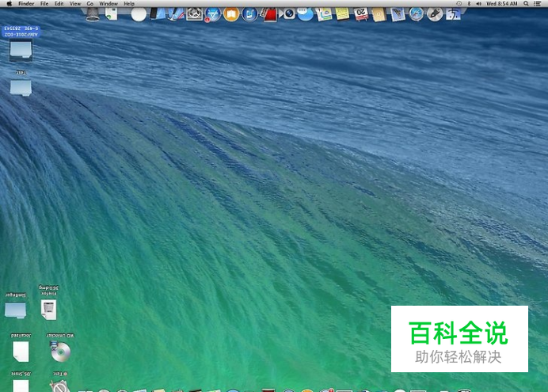Open the Help menu
Image resolution: width=548 pixels, height=392 pixels.
pyautogui.click(x=129, y=3)
